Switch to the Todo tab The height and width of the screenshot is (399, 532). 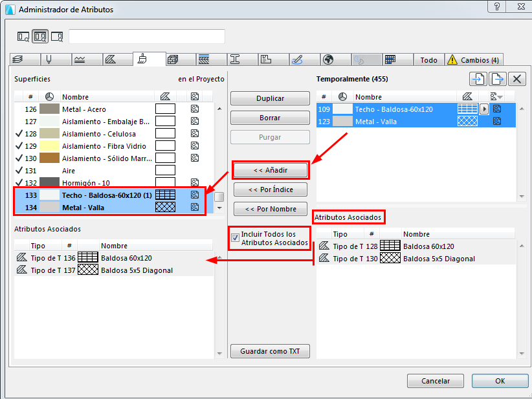pos(428,60)
